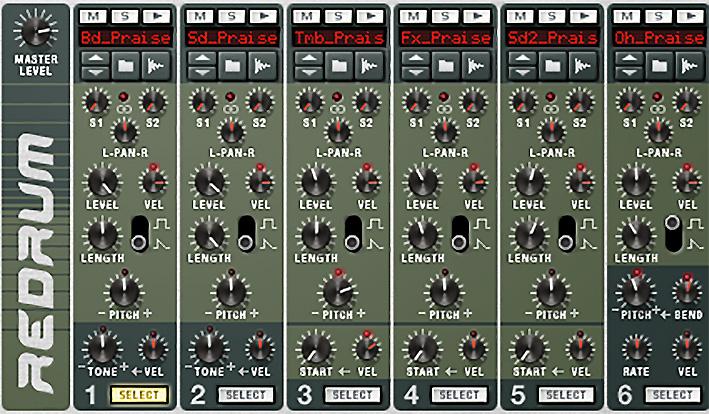Select drum channel 6
This screenshot has height=414, width=709.
(x=672, y=395)
